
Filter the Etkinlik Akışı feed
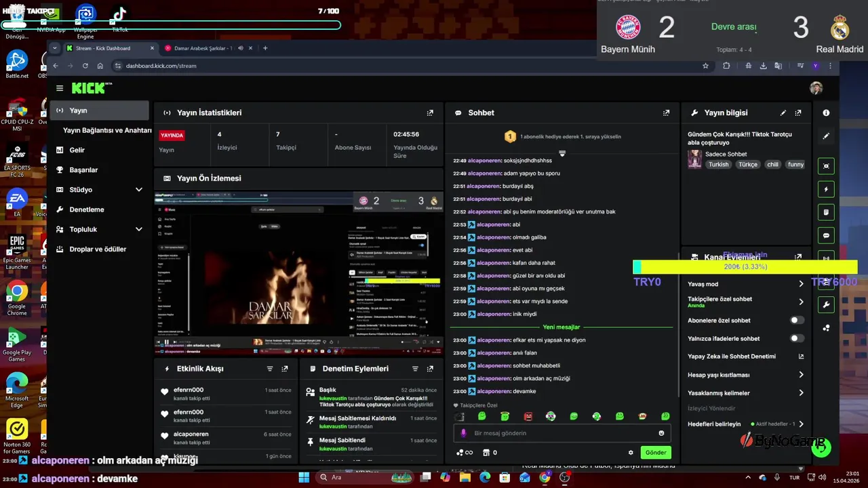pos(270,369)
